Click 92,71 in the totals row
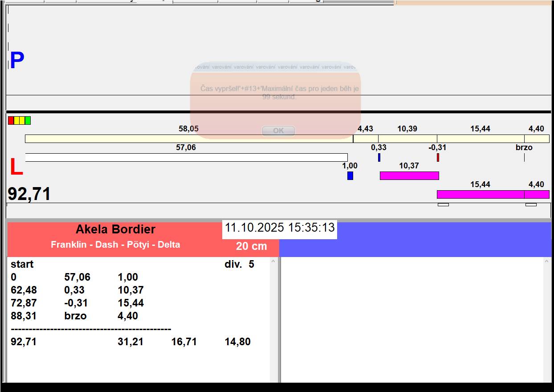 [x=24, y=342]
